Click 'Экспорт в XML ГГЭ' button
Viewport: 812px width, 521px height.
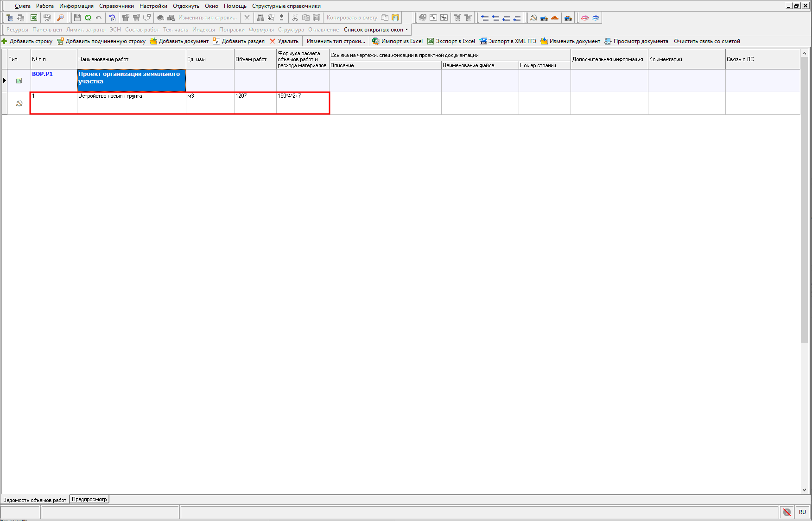point(508,41)
